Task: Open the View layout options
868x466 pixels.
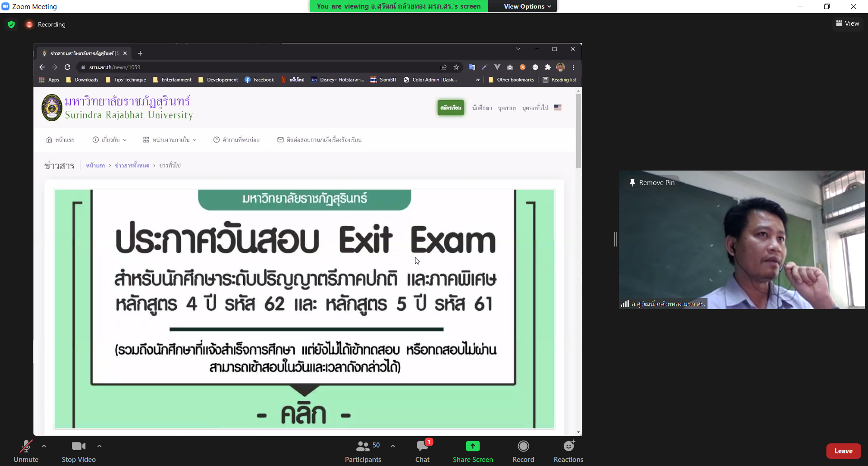Action: tap(848, 24)
